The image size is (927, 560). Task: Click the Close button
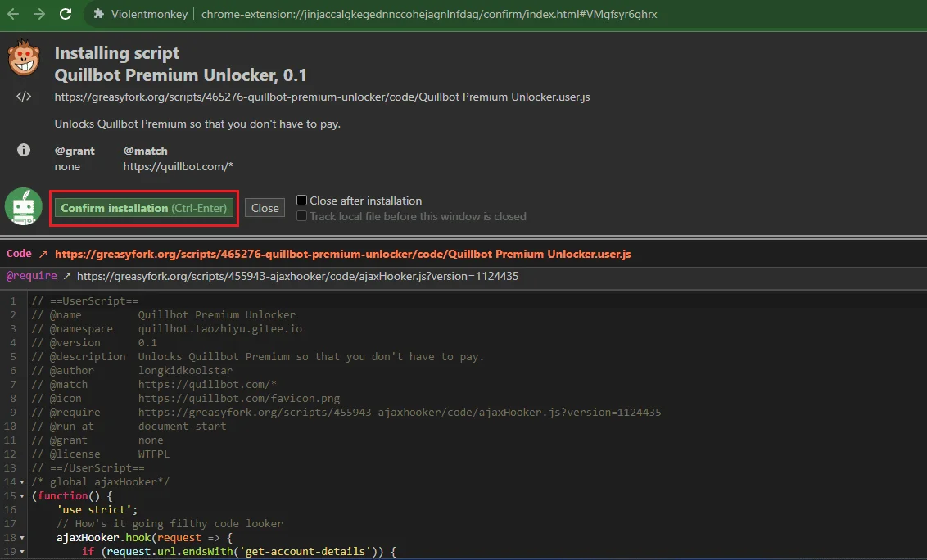[x=265, y=208]
